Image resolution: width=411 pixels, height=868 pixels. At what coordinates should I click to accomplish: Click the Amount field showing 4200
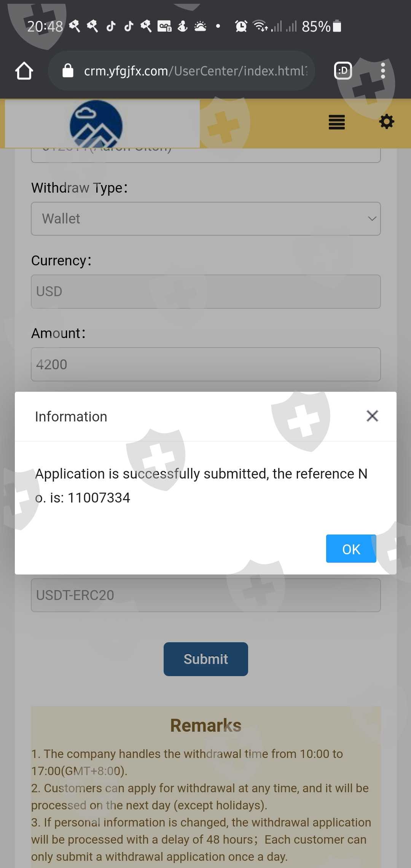205,364
